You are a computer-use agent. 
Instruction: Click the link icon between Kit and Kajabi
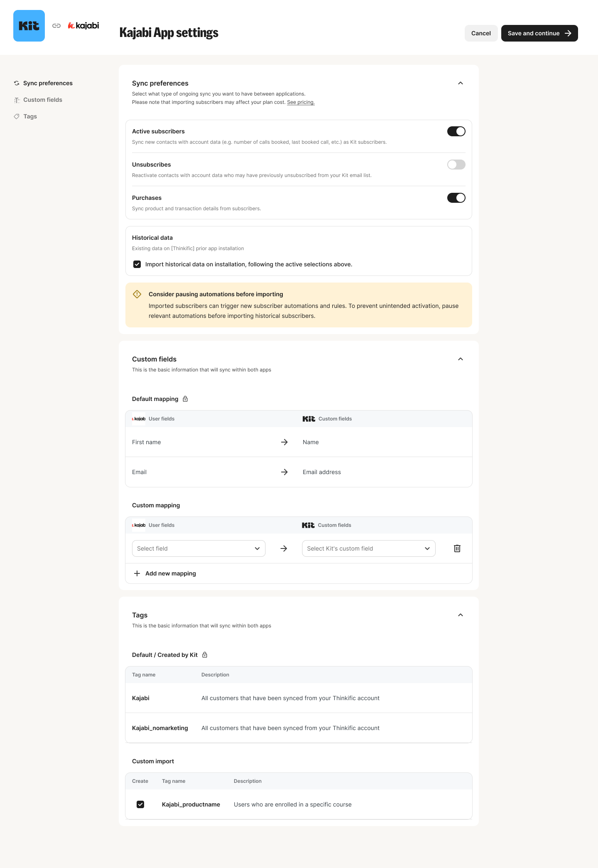[x=56, y=25]
